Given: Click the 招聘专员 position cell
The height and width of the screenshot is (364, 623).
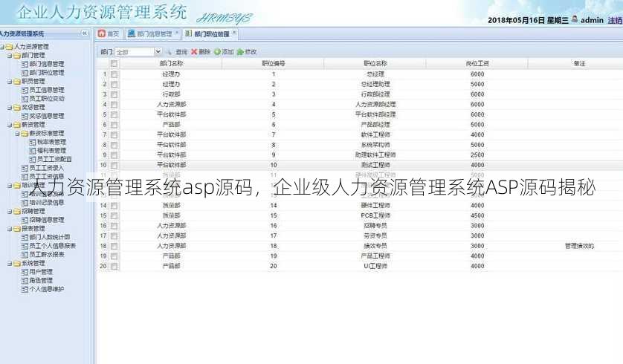Looking at the screenshot, I should coord(375,226).
